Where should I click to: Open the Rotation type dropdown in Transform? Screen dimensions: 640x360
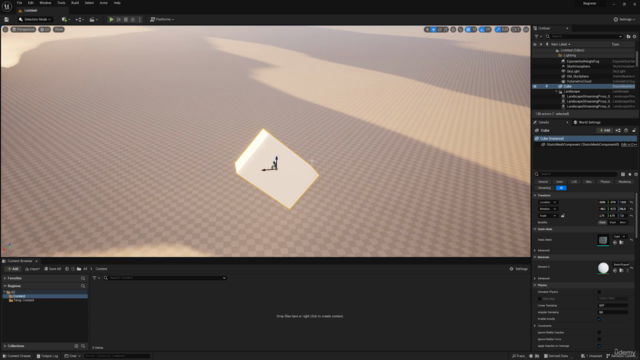coord(548,209)
